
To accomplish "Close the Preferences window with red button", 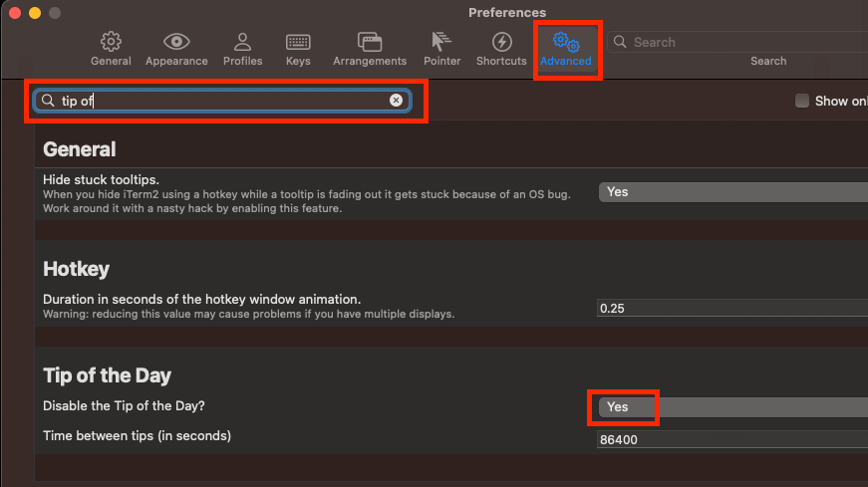I will point(15,13).
